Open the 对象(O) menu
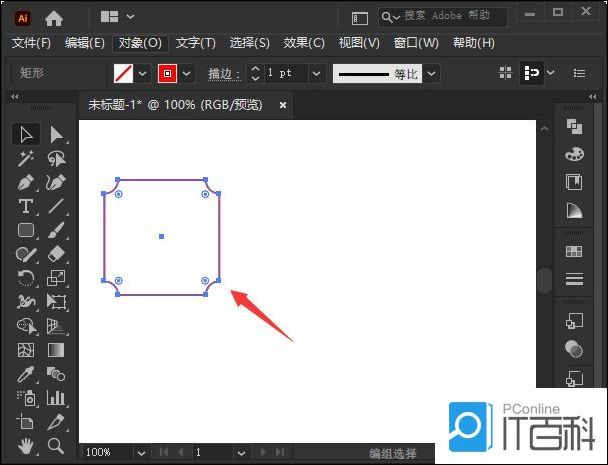 (x=140, y=43)
